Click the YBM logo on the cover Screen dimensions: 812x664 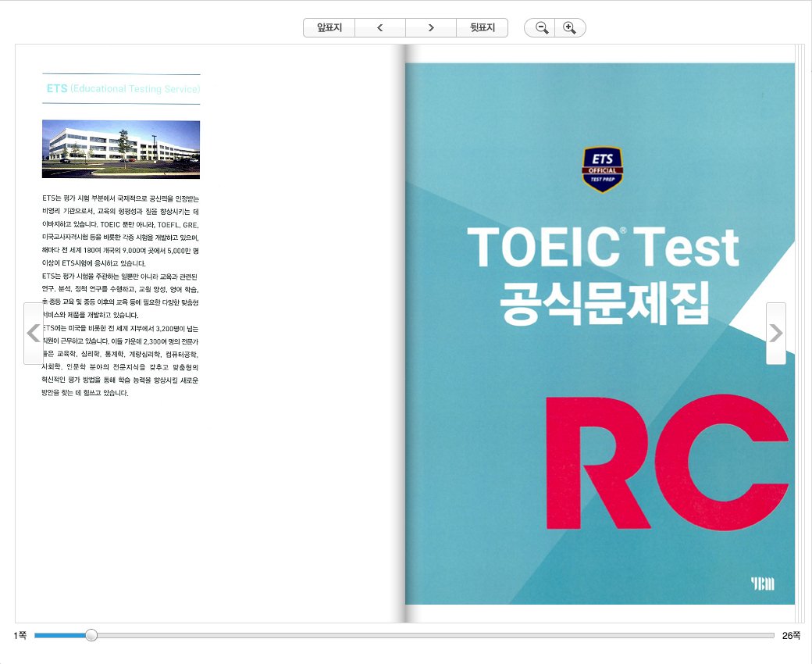pos(762,584)
